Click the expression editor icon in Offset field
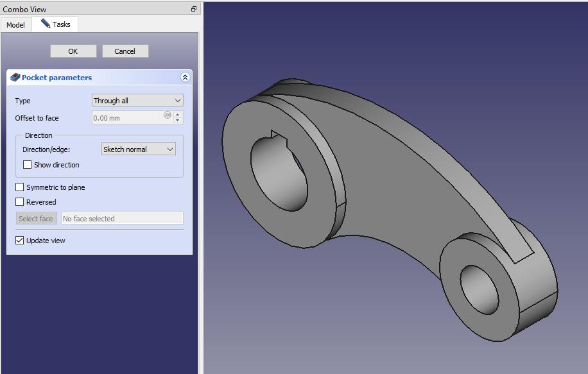The image size is (588, 374). click(168, 115)
